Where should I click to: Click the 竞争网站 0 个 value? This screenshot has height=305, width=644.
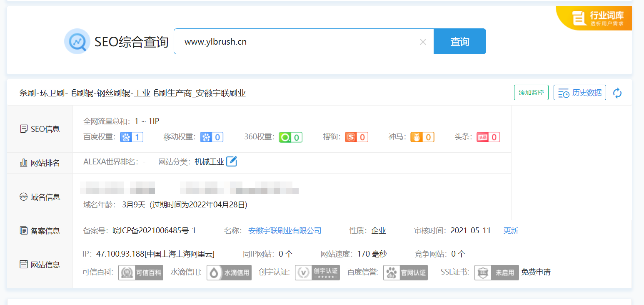pyautogui.click(x=458, y=254)
